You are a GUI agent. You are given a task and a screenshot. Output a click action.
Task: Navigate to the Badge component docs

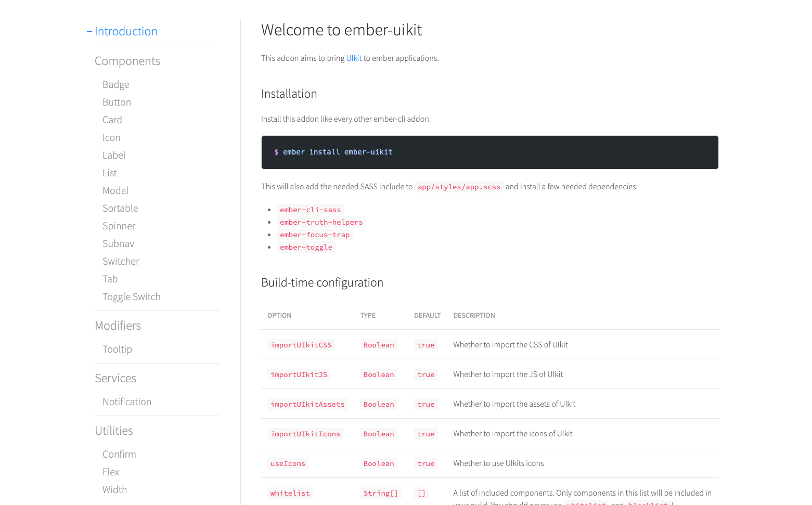115,84
